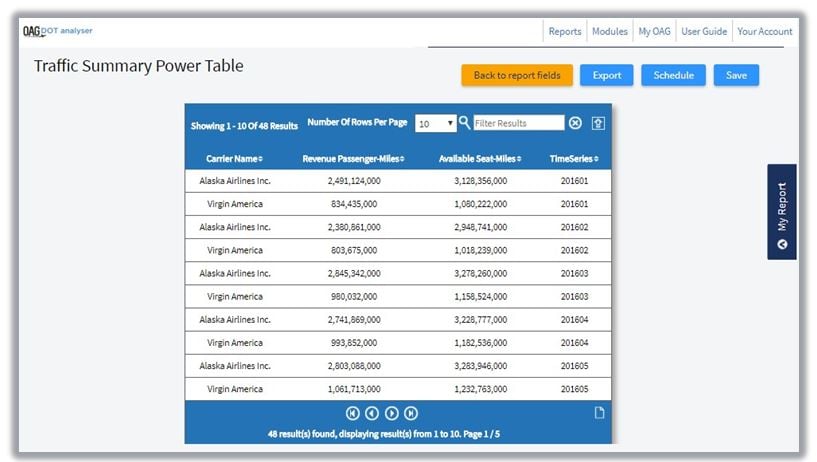Clear the filter with the X icon
The width and height of the screenshot is (817, 462).
point(575,123)
